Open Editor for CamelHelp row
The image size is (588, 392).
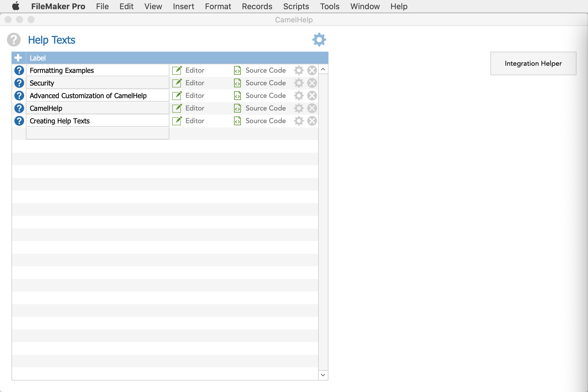coord(188,108)
